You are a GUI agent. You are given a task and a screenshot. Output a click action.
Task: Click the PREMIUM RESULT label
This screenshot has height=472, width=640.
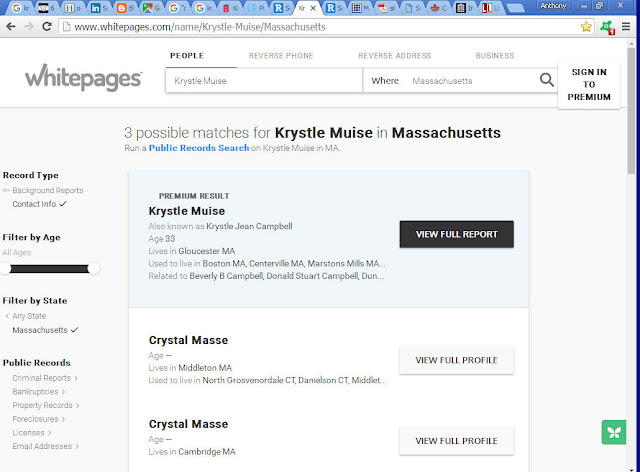coord(194,196)
